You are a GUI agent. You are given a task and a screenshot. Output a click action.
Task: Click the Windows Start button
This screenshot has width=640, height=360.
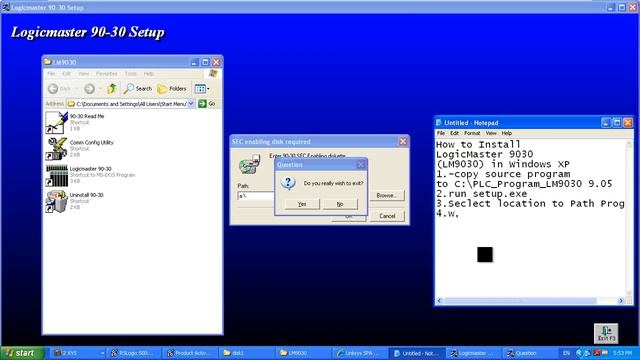pyautogui.click(x=22, y=353)
